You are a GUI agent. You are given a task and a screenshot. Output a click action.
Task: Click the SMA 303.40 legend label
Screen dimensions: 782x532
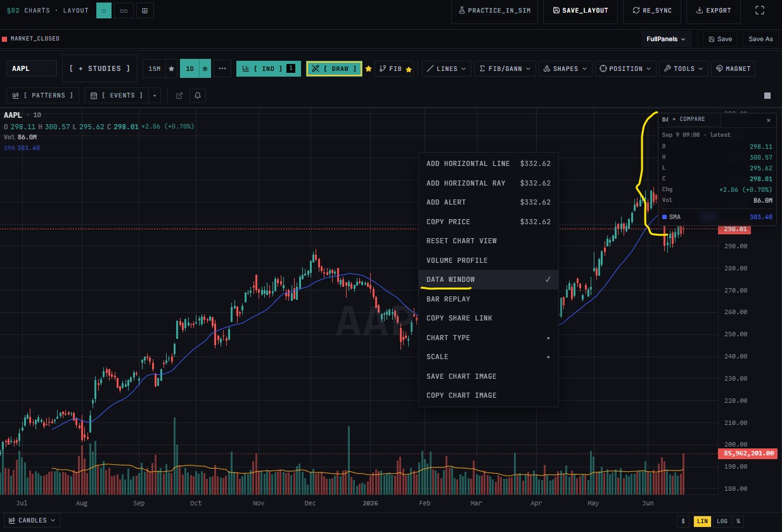[22, 148]
